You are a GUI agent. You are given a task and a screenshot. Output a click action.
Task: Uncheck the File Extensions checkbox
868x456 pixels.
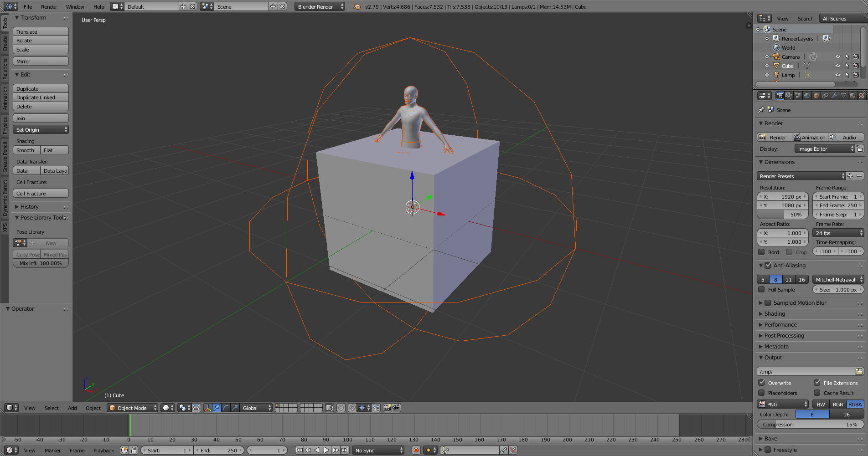point(817,383)
